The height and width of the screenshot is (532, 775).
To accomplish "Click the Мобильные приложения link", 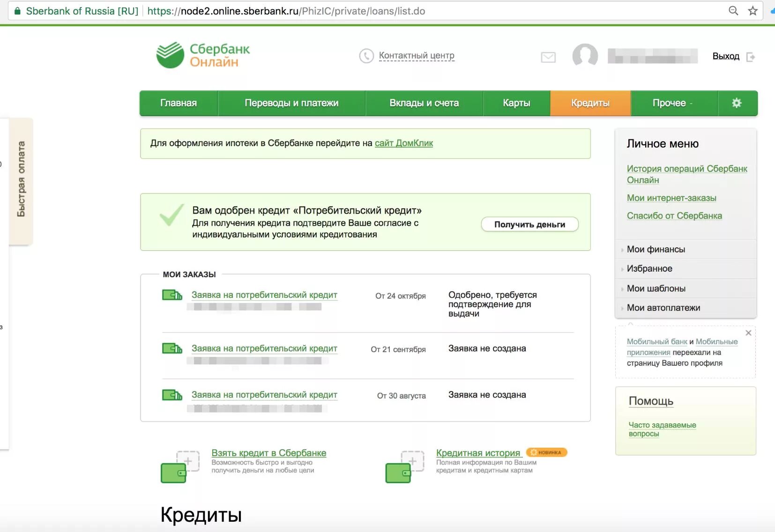I will click(682, 347).
